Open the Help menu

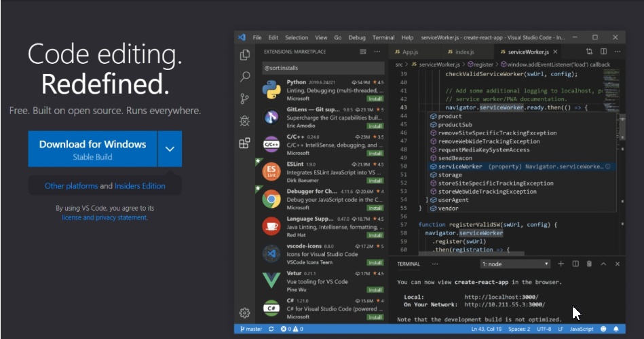click(x=407, y=37)
